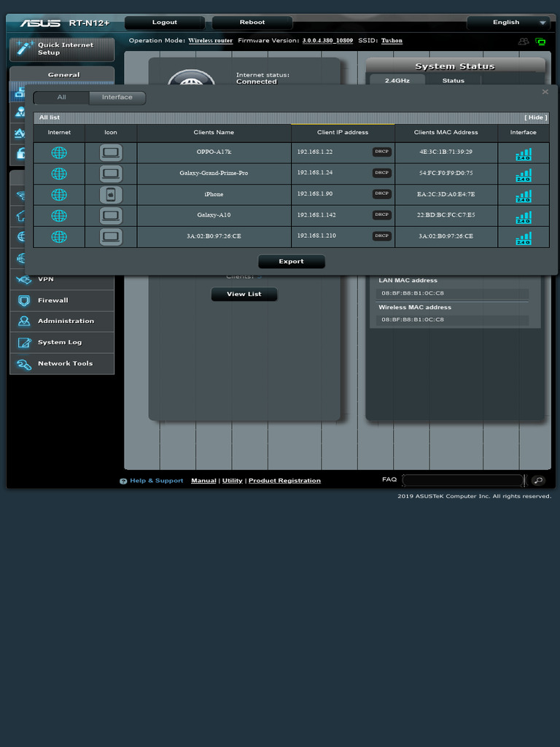This screenshot has height=747, width=560.
Task: Click the green network status icon in header
Action: click(540, 42)
